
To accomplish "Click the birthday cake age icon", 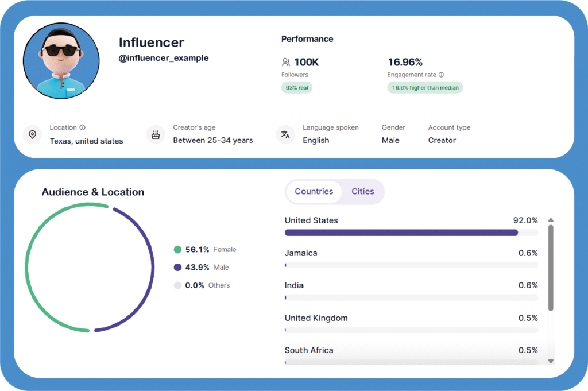I will coord(156,134).
